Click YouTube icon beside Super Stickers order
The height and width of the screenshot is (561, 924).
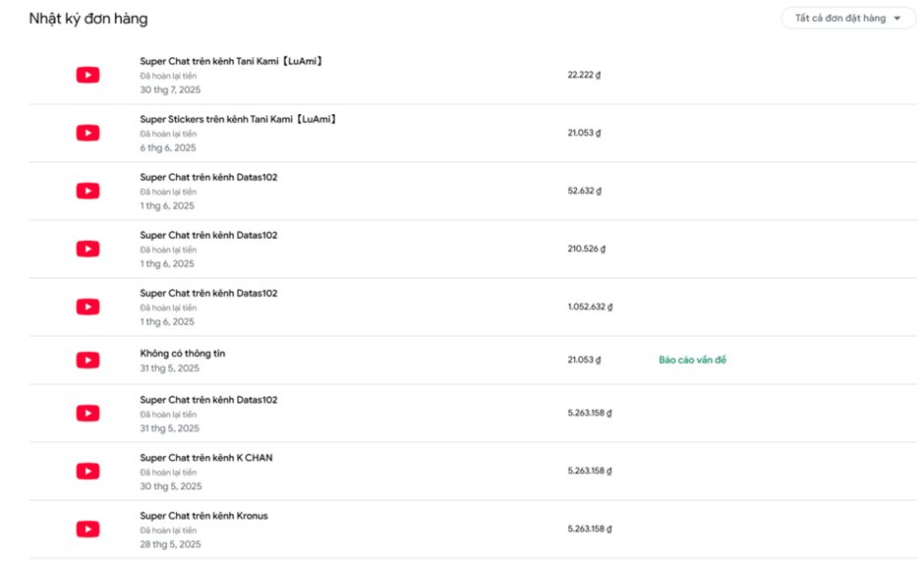pyautogui.click(x=87, y=133)
